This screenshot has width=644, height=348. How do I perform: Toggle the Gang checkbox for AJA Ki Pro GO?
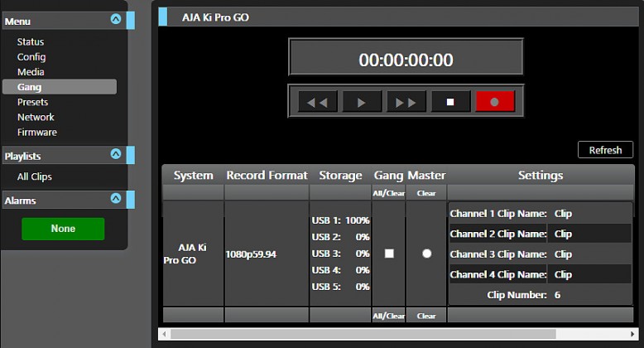pos(389,254)
